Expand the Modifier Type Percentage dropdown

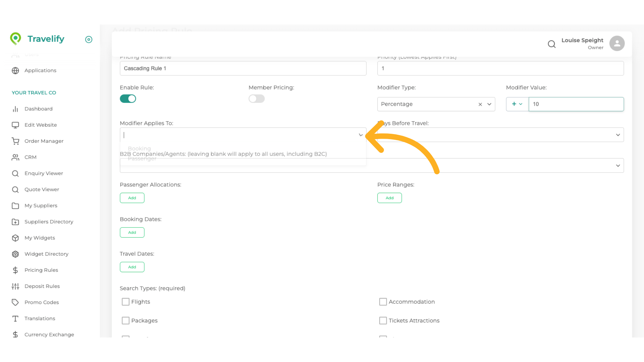point(489,104)
